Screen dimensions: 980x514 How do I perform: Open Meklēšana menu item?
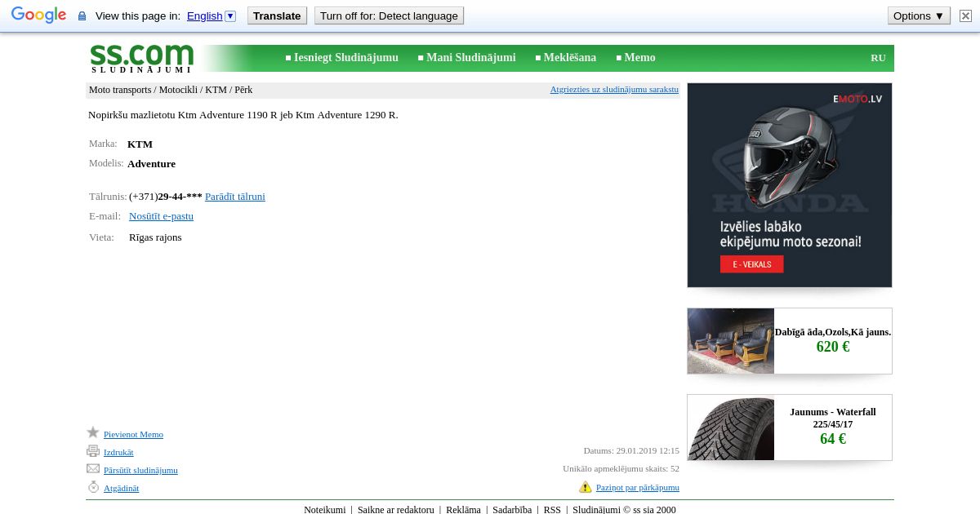570,57
